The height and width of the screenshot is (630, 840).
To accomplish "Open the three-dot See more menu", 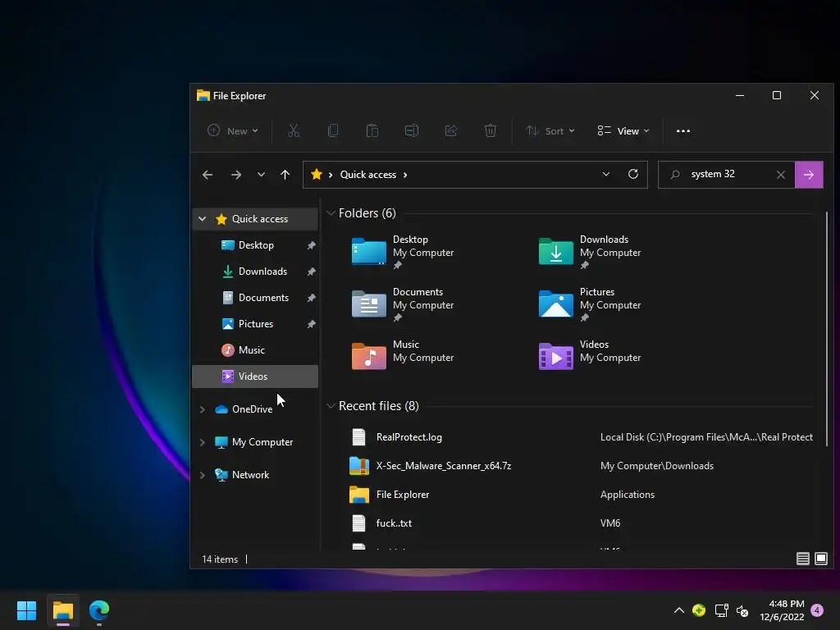I will [683, 131].
